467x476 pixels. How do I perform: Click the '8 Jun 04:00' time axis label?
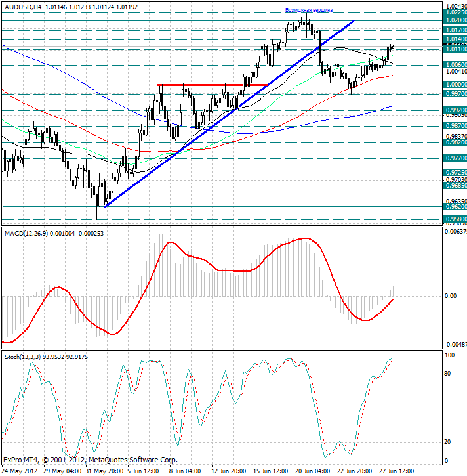coord(185,471)
